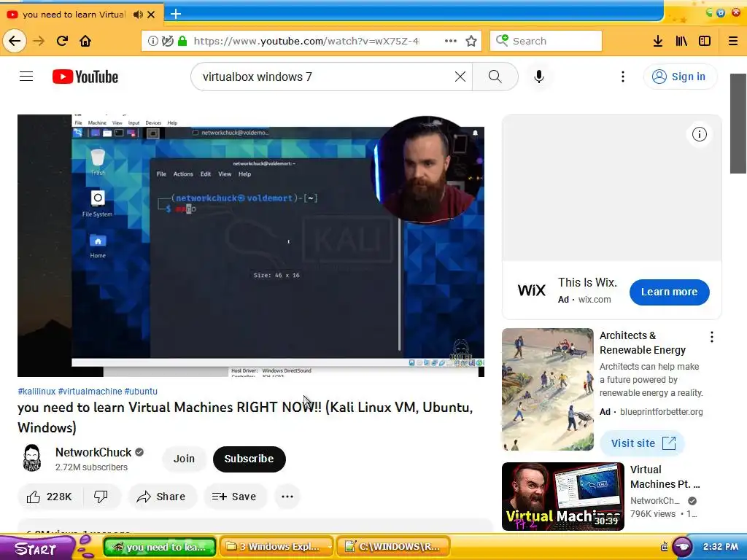Switch to the C:\WINDOWS\R... taskbar item
Image resolution: width=747 pixels, height=560 pixels.
click(393, 547)
